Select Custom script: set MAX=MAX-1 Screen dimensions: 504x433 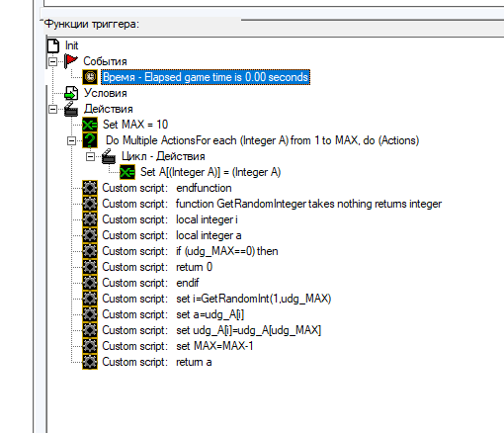click(178, 346)
